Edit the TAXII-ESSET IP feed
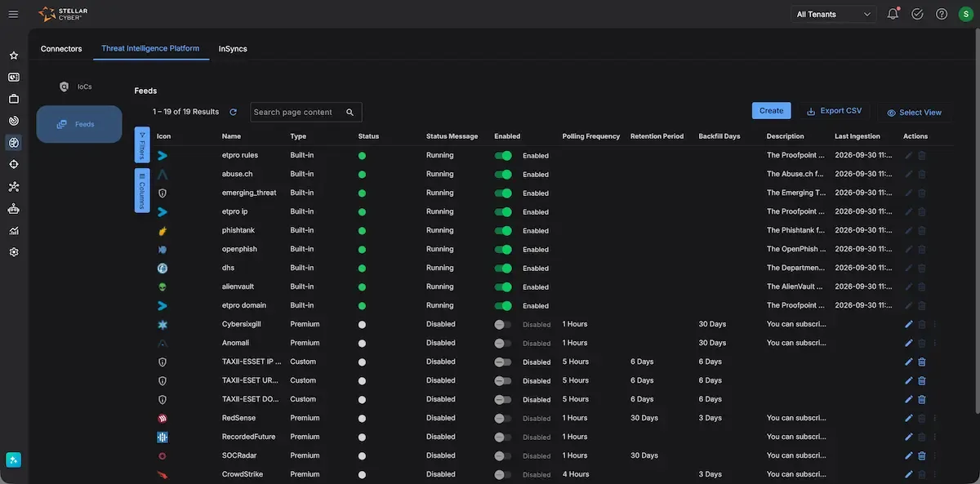 point(909,362)
